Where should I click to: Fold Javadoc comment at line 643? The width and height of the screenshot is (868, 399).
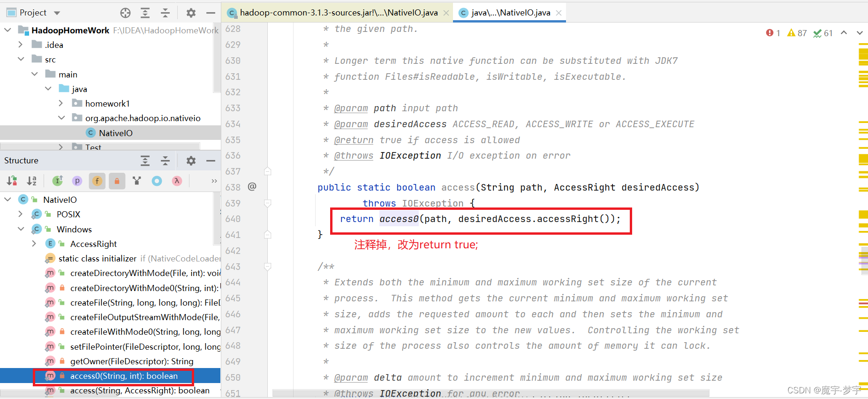(x=268, y=267)
